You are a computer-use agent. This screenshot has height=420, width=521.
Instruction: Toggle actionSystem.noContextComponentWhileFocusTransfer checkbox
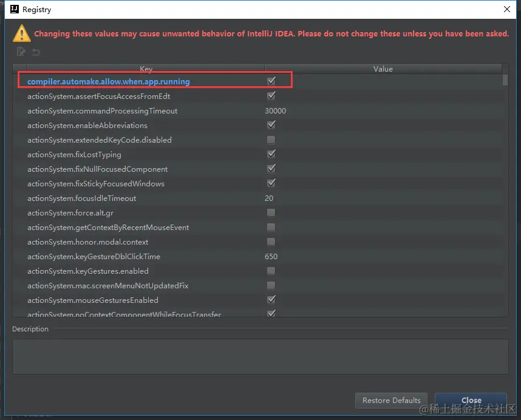point(271,313)
